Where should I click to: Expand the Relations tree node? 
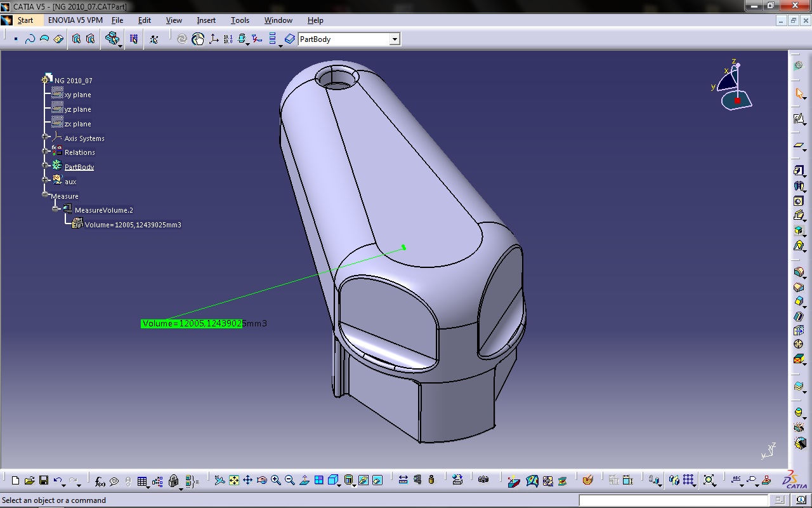coord(45,151)
